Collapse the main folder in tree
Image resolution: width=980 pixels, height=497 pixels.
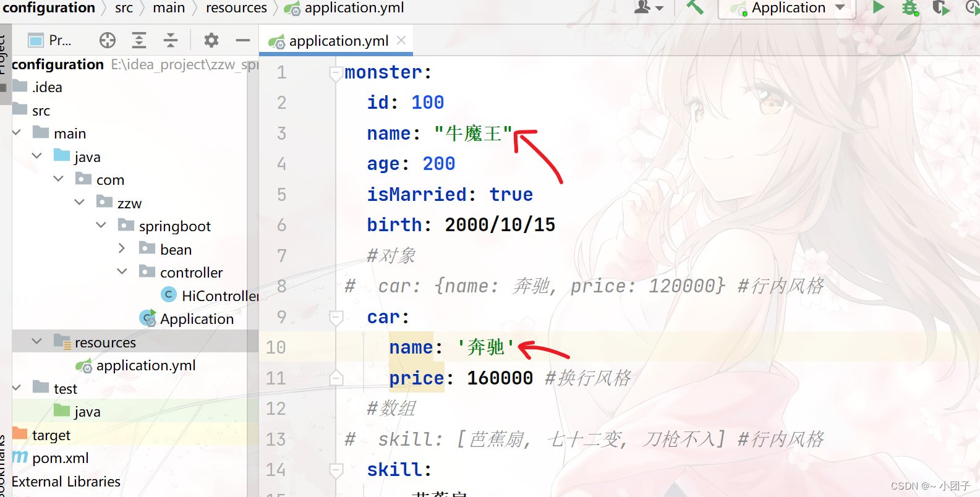tap(17, 133)
